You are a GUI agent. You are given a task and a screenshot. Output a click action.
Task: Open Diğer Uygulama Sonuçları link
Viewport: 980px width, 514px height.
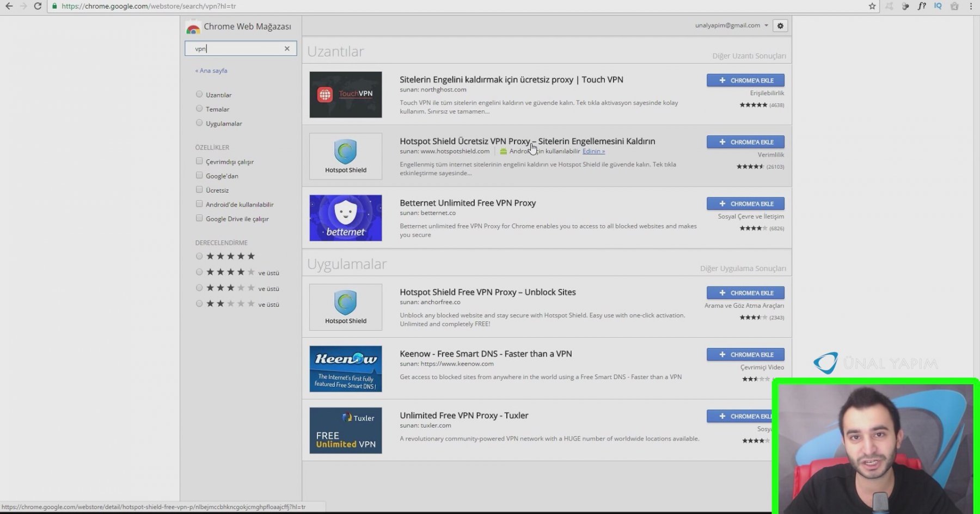(x=743, y=269)
